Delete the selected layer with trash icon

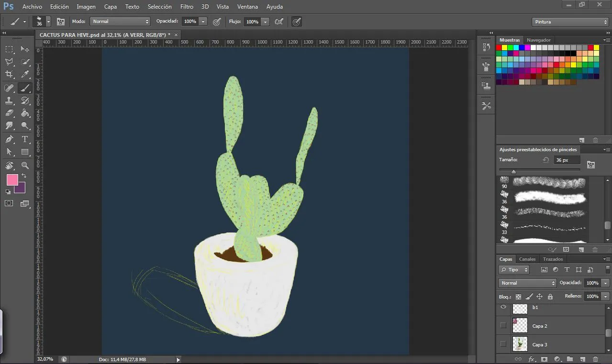click(x=595, y=359)
